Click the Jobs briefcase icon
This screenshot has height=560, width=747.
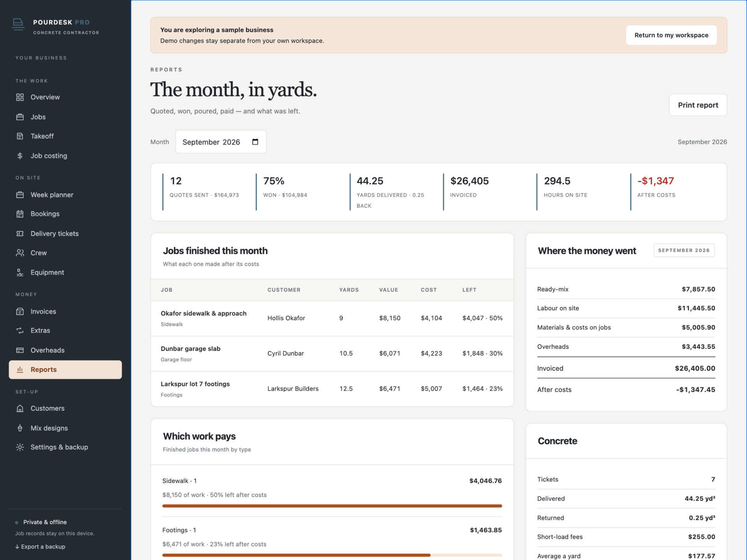point(20,117)
